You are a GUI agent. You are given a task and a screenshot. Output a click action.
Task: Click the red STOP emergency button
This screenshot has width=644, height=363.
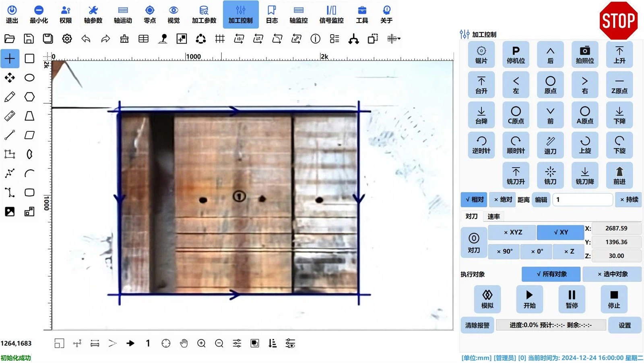(618, 20)
